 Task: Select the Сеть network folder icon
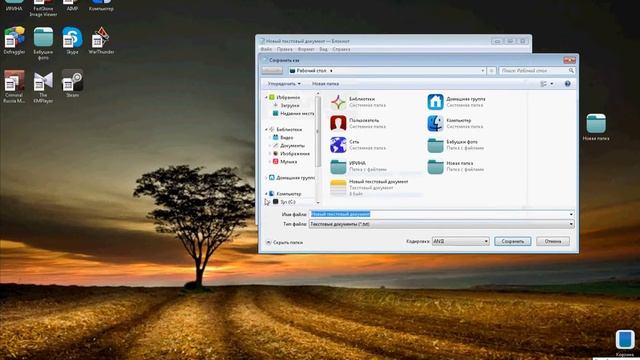338,145
